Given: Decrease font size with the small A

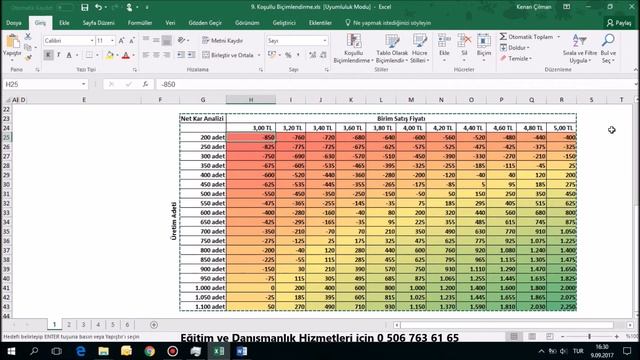Looking at the screenshot, I should tap(132, 40).
